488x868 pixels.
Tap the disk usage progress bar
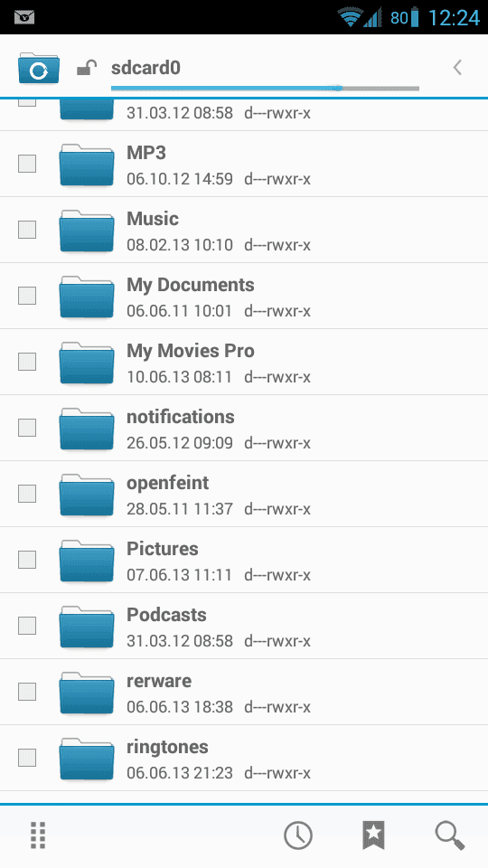point(265,88)
